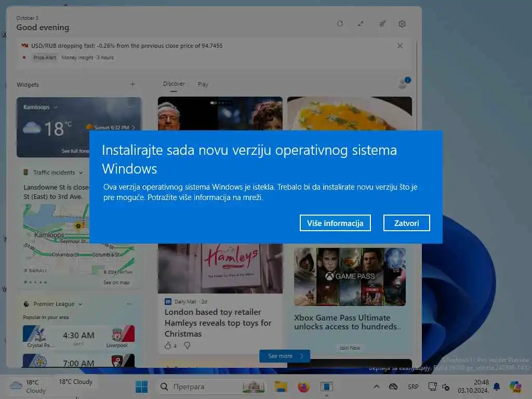The width and height of the screenshot is (532, 399).
Task: Open Hamleys toy retailer article
Action: pos(218,323)
